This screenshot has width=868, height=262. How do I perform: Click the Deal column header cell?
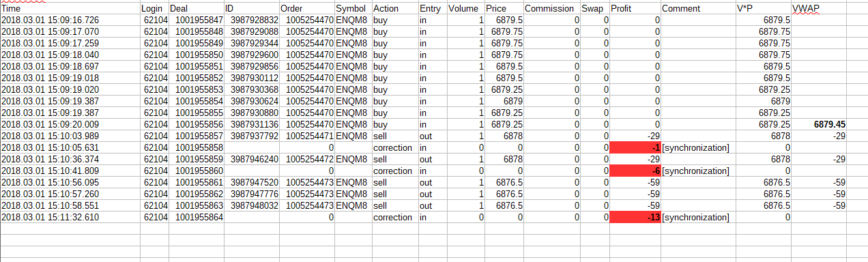pos(196,9)
